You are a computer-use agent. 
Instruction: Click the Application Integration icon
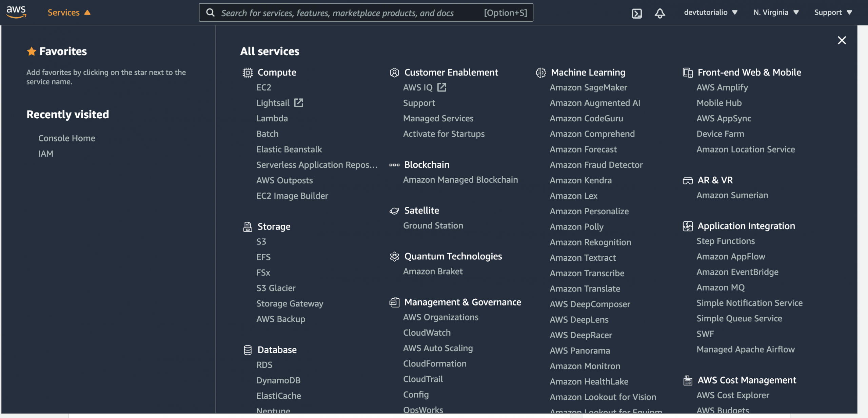coord(688,226)
